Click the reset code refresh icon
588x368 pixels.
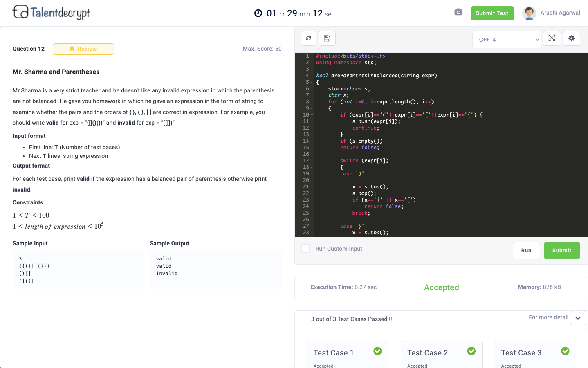click(309, 38)
